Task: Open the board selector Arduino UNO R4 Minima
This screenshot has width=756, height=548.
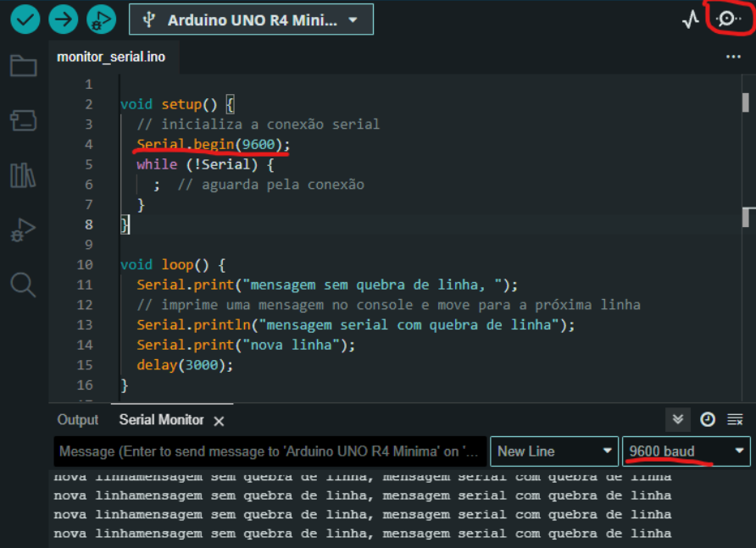Action: (x=251, y=19)
